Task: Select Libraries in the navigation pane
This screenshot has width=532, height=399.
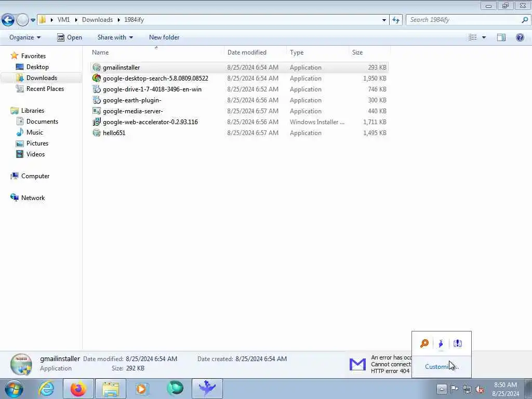Action: (x=33, y=111)
